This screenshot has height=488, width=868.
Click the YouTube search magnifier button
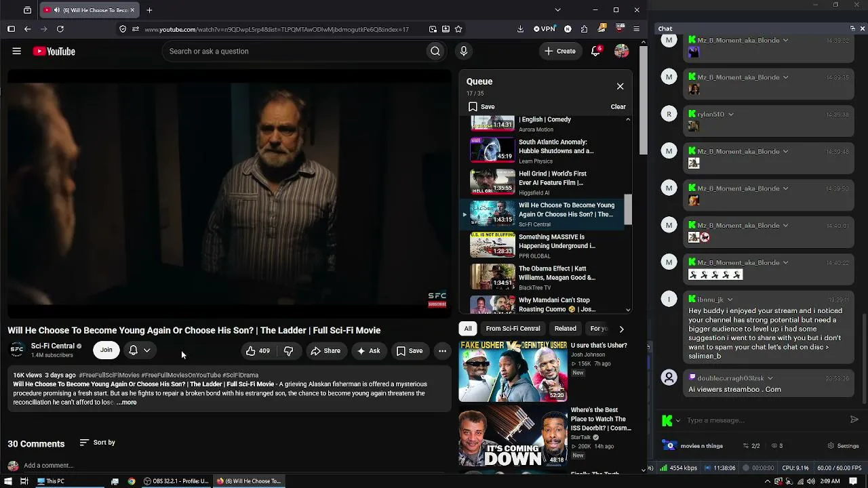click(x=435, y=52)
